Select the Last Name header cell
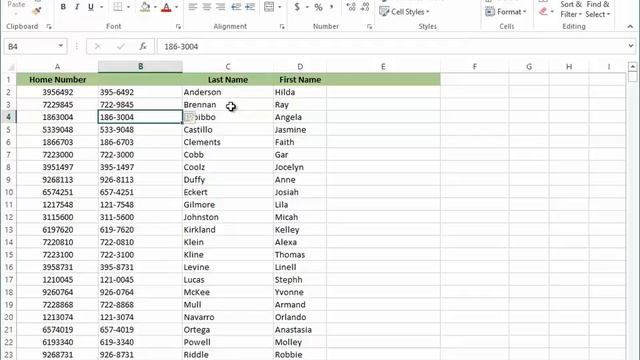Viewport: 640px width, 360px height. pos(228,80)
